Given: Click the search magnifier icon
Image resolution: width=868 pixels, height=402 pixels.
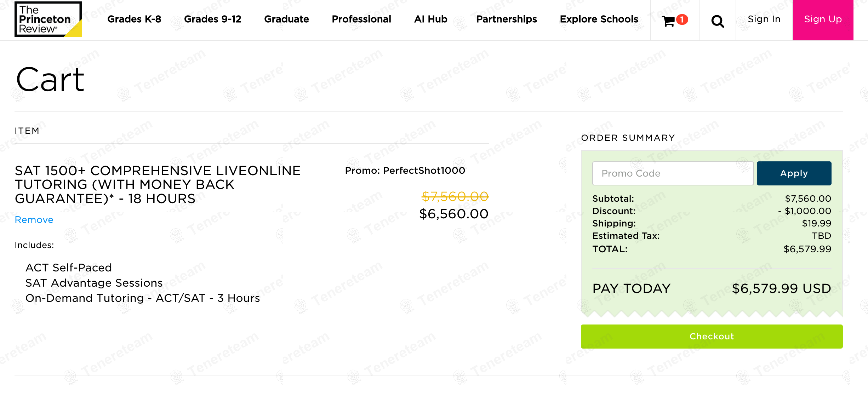Looking at the screenshot, I should click(x=718, y=21).
